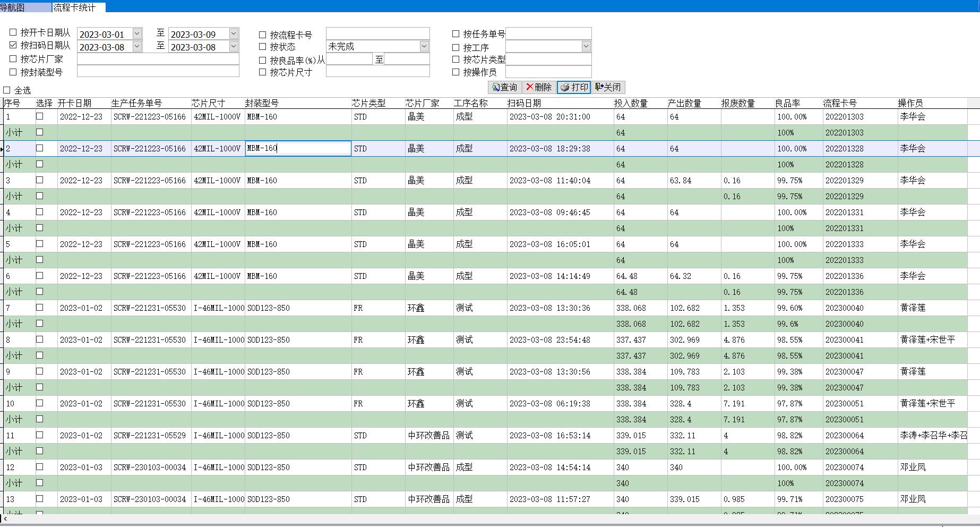Toggle the 全选 select-all checkbox

(7, 90)
